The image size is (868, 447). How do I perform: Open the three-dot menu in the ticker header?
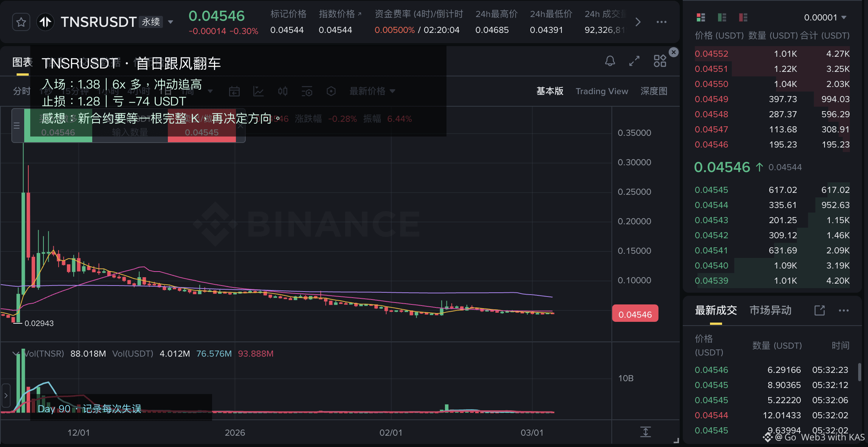(x=662, y=22)
